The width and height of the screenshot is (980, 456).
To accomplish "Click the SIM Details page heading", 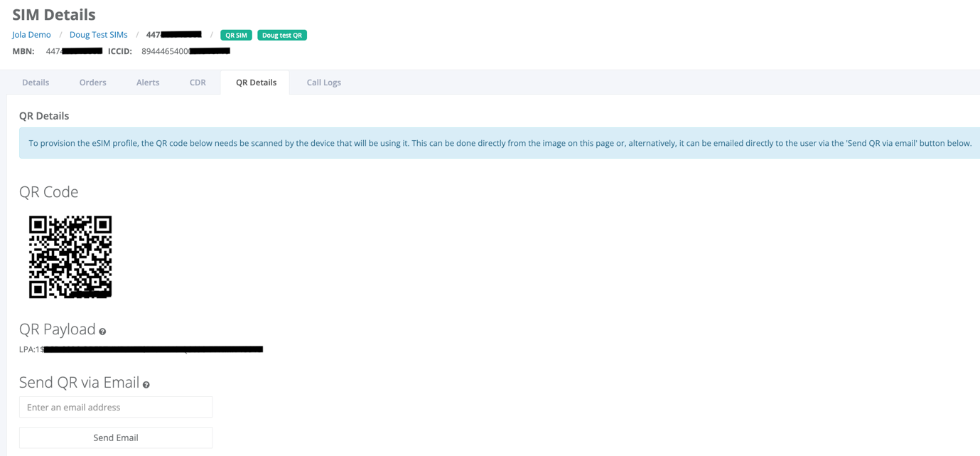I will click(x=54, y=14).
